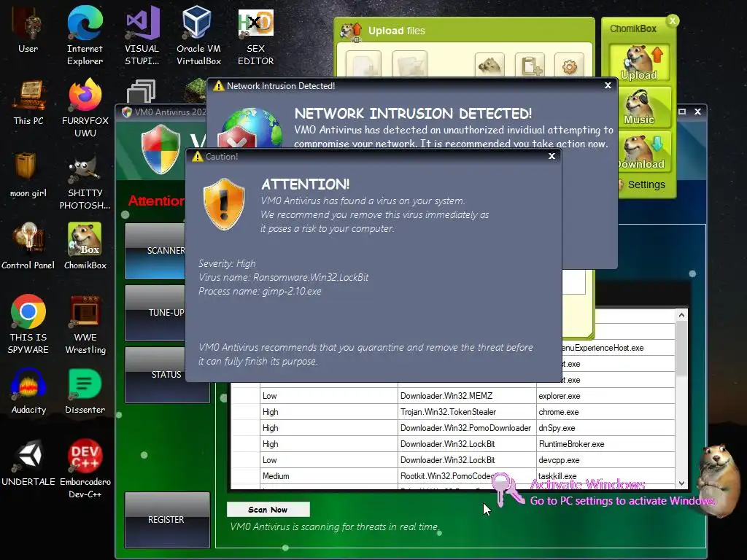Screen dimensions: 747x560
Task: Click the Scan Now button
Action: pyautogui.click(x=268, y=510)
